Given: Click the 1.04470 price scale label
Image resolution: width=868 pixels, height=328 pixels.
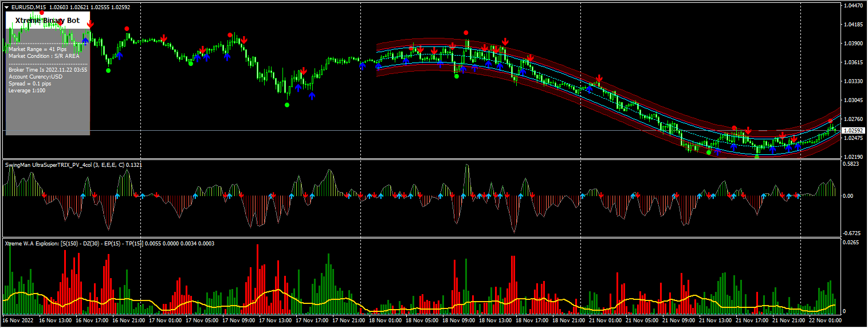Looking at the screenshot, I should point(853,6).
